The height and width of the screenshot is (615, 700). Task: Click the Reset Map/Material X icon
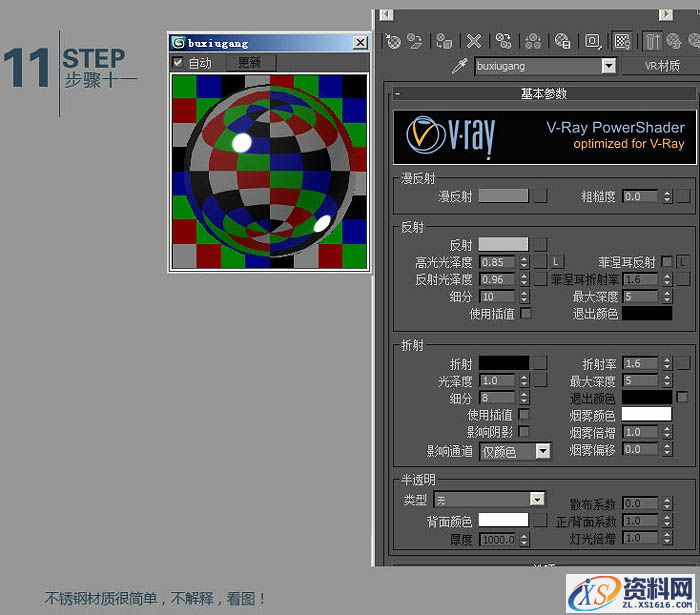474,42
